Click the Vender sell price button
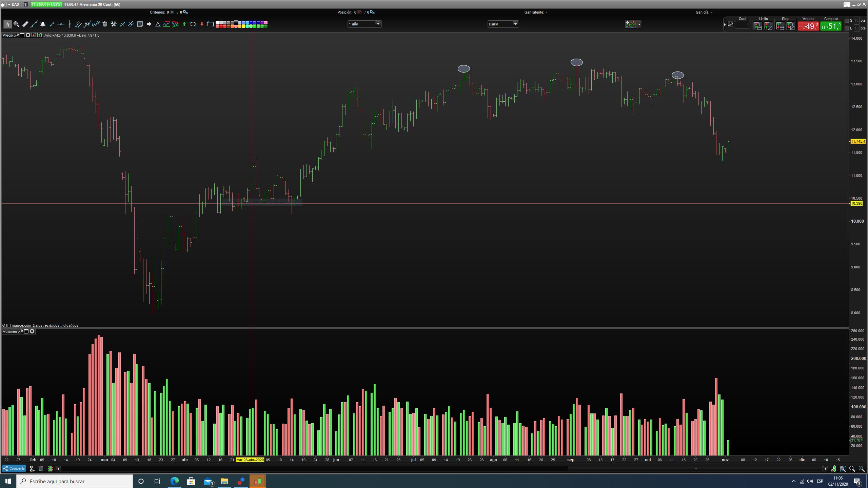Image resolution: width=868 pixels, height=488 pixels. tap(808, 26)
